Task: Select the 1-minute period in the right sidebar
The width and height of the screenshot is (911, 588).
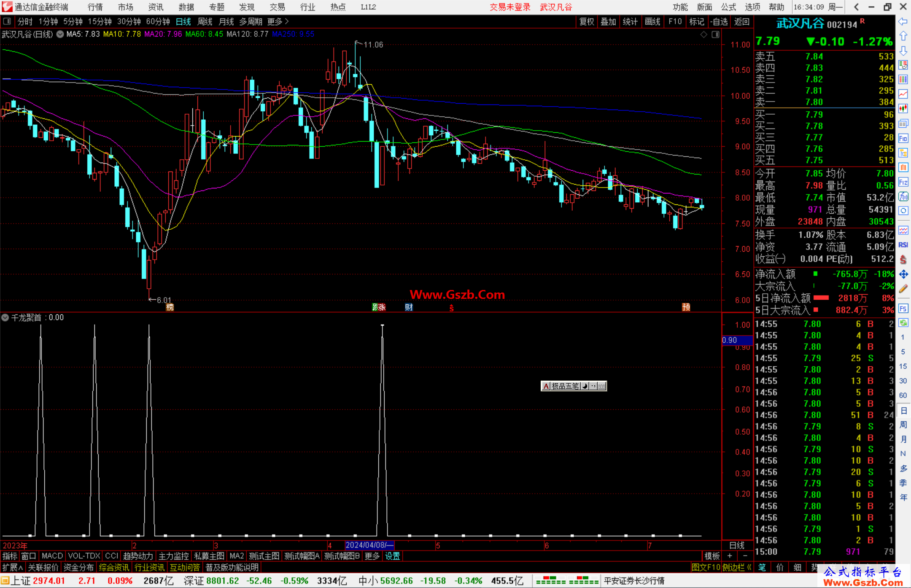Action: (903, 337)
